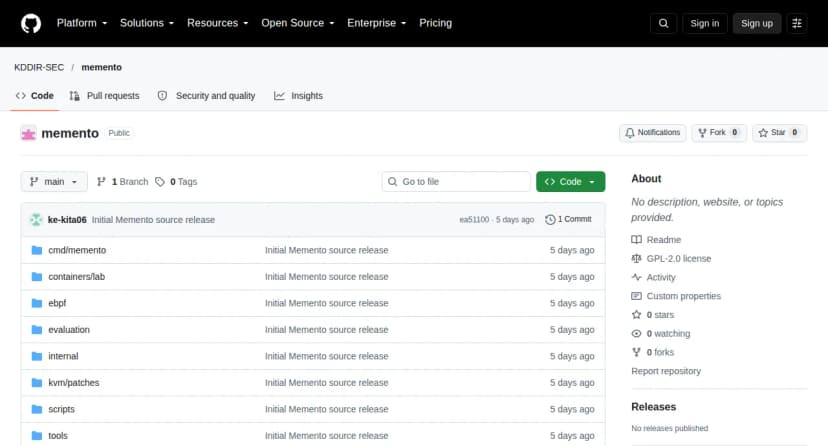Screen dimensions: 828x446
Task: Open the GPL-2.0 license link
Action: click(679, 259)
